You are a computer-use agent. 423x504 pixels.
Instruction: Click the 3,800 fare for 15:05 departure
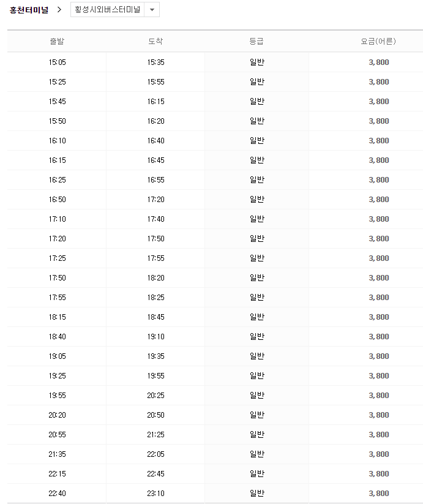point(378,62)
